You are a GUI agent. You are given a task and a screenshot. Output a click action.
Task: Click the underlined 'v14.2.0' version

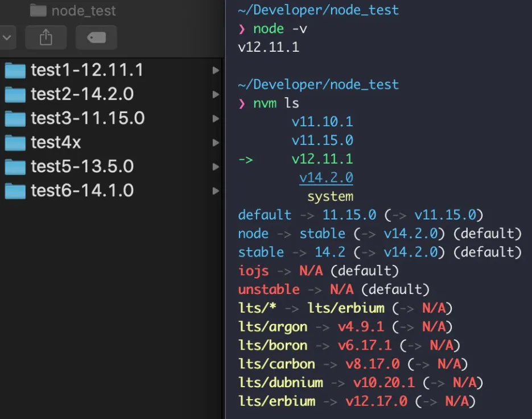tap(326, 177)
